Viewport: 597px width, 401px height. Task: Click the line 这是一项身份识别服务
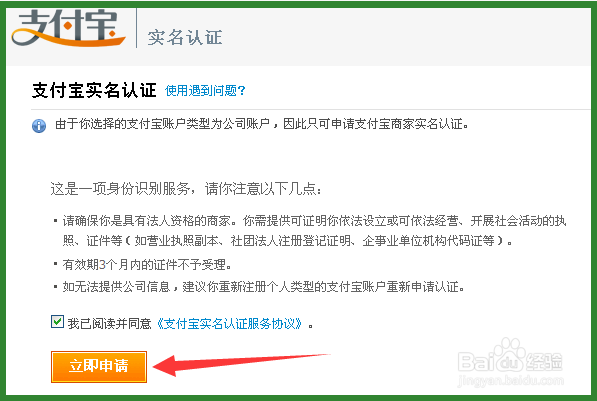pyautogui.click(x=186, y=189)
